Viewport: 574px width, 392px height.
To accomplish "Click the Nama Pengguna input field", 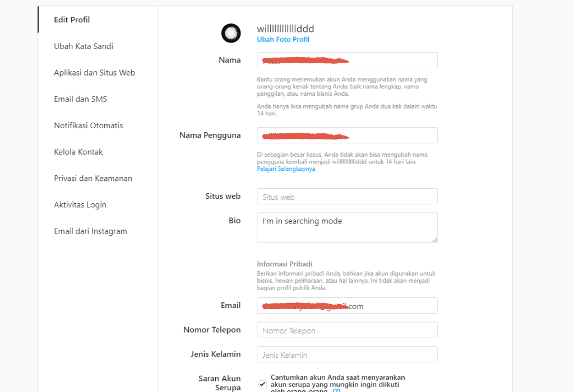I will coord(346,135).
